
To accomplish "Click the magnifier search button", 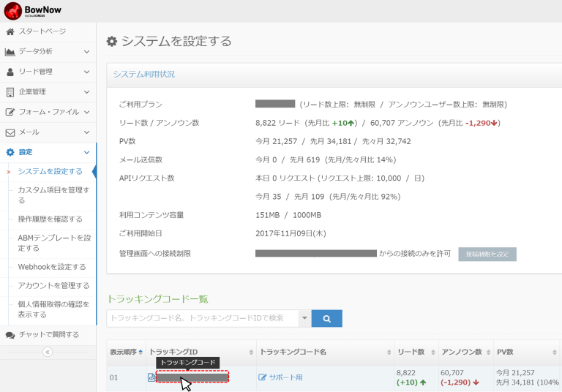I will (x=327, y=319).
